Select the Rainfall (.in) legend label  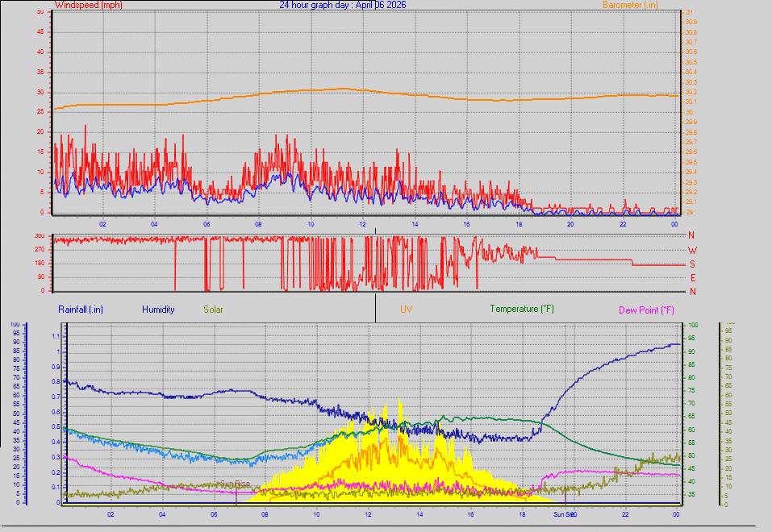(80, 309)
